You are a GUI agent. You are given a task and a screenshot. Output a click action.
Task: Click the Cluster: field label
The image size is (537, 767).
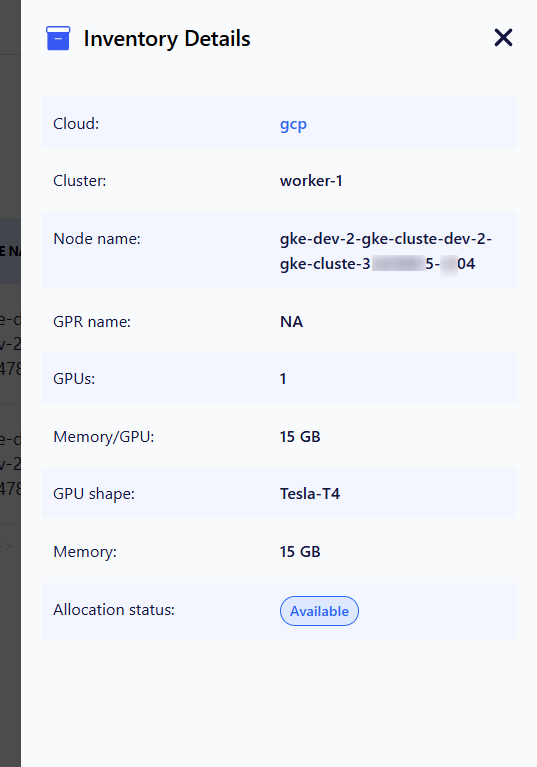79,181
